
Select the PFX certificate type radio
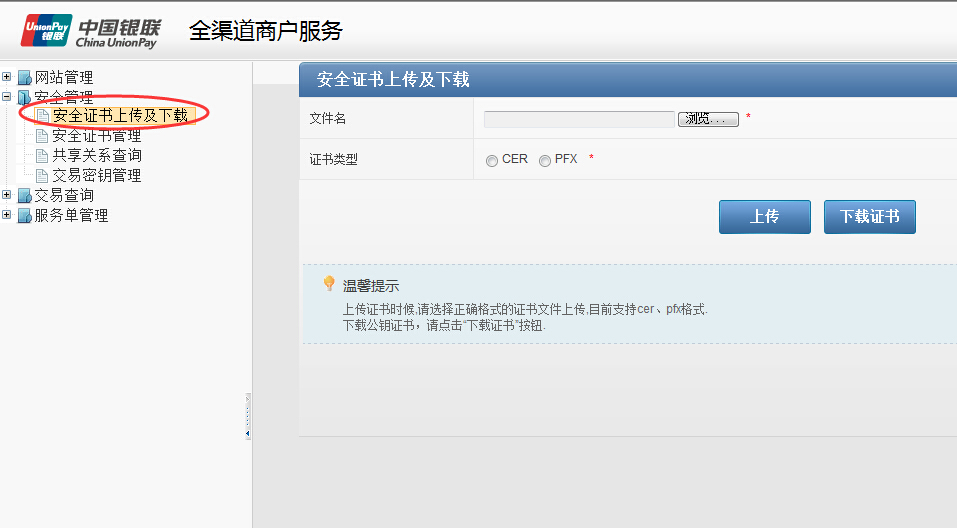545,161
